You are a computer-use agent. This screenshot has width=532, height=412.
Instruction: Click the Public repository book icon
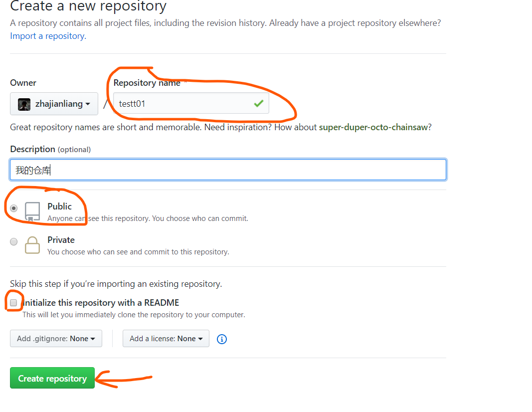pos(32,211)
